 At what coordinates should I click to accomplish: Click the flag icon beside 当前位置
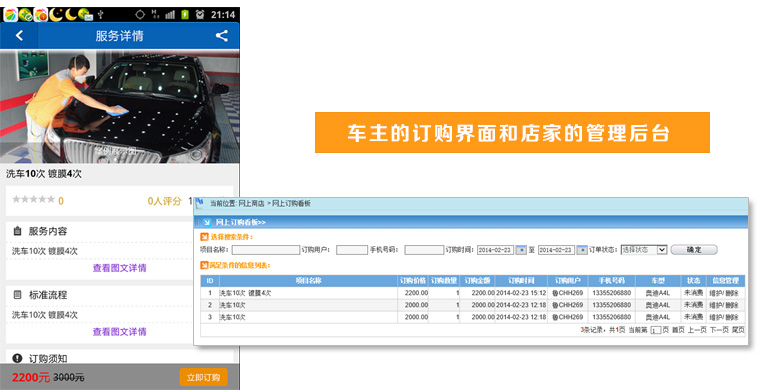(x=199, y=202)
